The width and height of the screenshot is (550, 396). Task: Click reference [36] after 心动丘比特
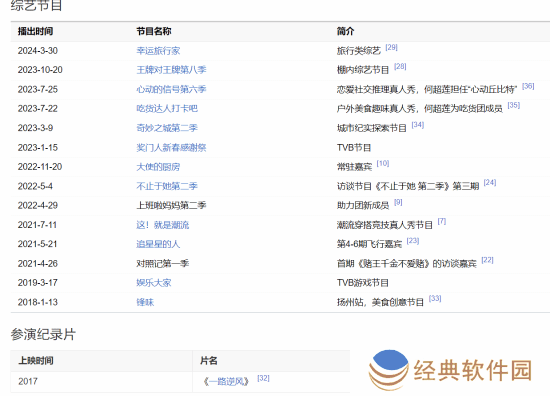coord(528,86)
